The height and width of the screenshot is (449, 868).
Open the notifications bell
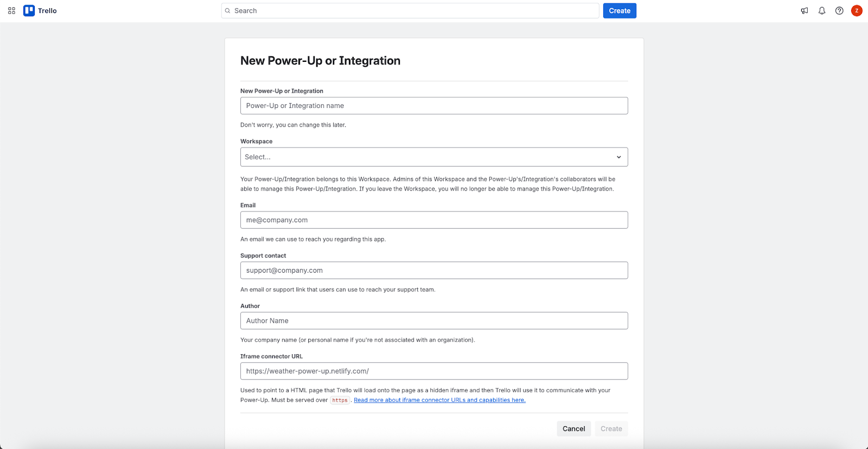822,11
